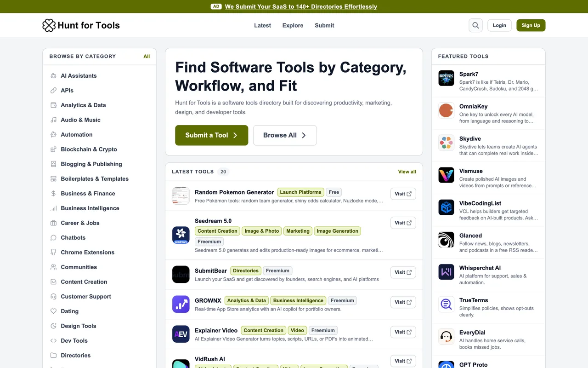Open the Spark7 featured tool icon
Image resolution: width=588 pixels, height=368 pixels.
point(446,78)
